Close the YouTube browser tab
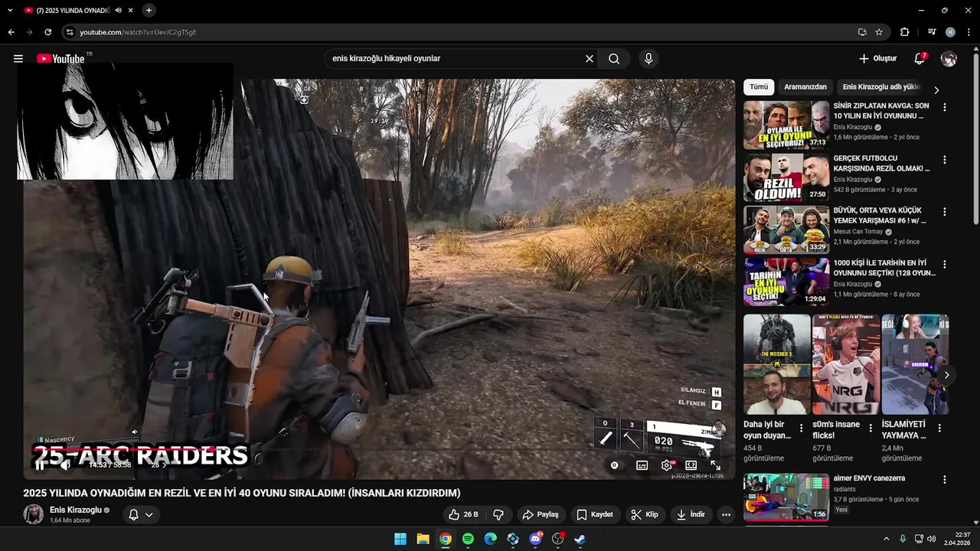The height and width of the screenshot is (551, 980). click(130, 11)
